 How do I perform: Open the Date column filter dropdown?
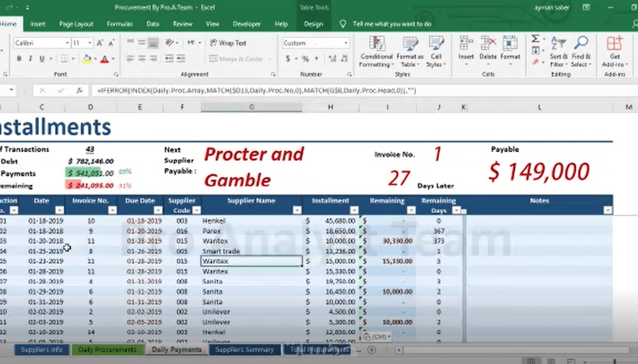click(59, 210)
